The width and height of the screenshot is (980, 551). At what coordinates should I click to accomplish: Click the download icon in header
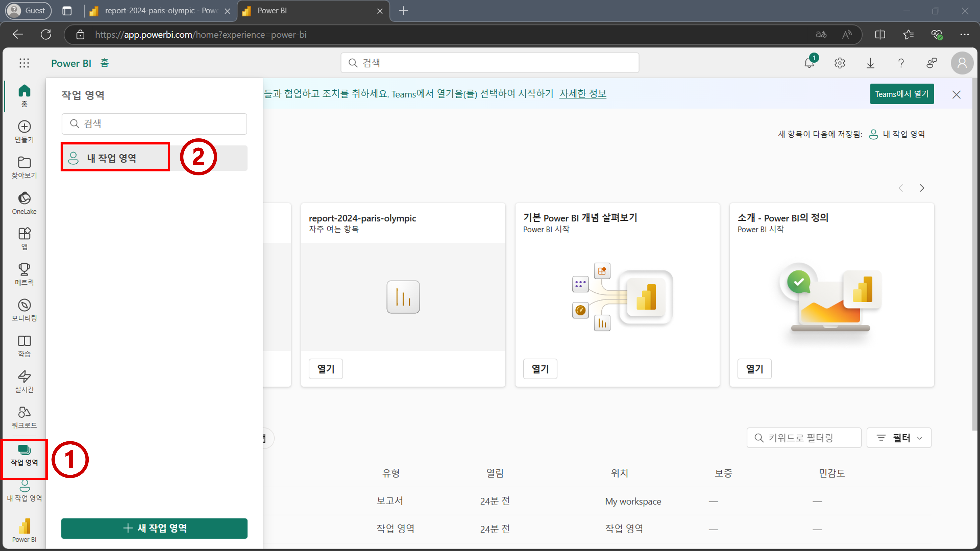tap(870, 63)
